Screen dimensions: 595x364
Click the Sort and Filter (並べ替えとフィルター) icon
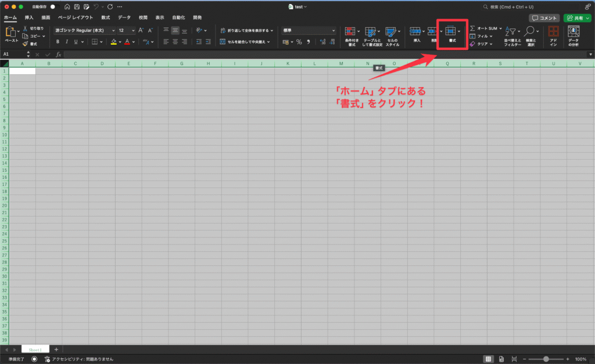tap(510, 31)
